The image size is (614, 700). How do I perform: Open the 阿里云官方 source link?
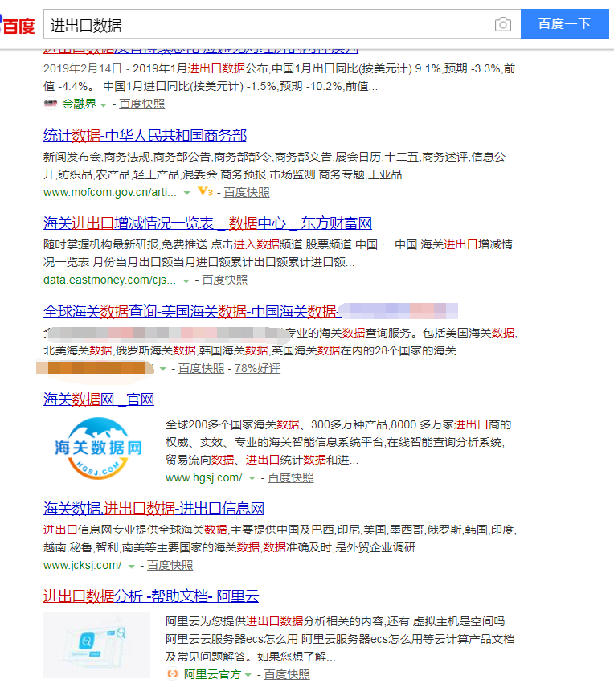[212, 674]
